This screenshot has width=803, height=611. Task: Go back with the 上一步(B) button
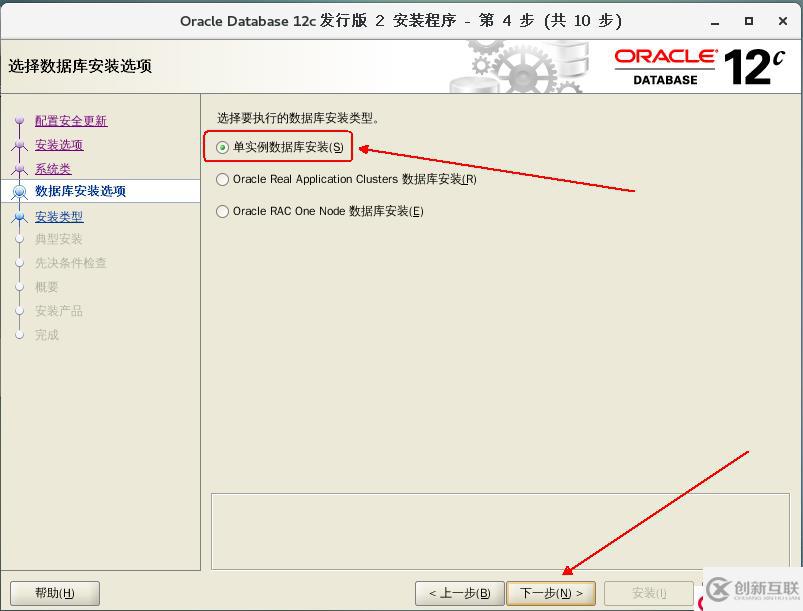point(459,593)
